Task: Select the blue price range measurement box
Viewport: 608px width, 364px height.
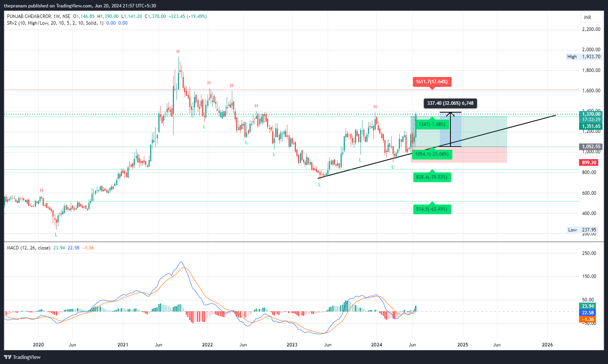Action: click(x=450, y=130)
